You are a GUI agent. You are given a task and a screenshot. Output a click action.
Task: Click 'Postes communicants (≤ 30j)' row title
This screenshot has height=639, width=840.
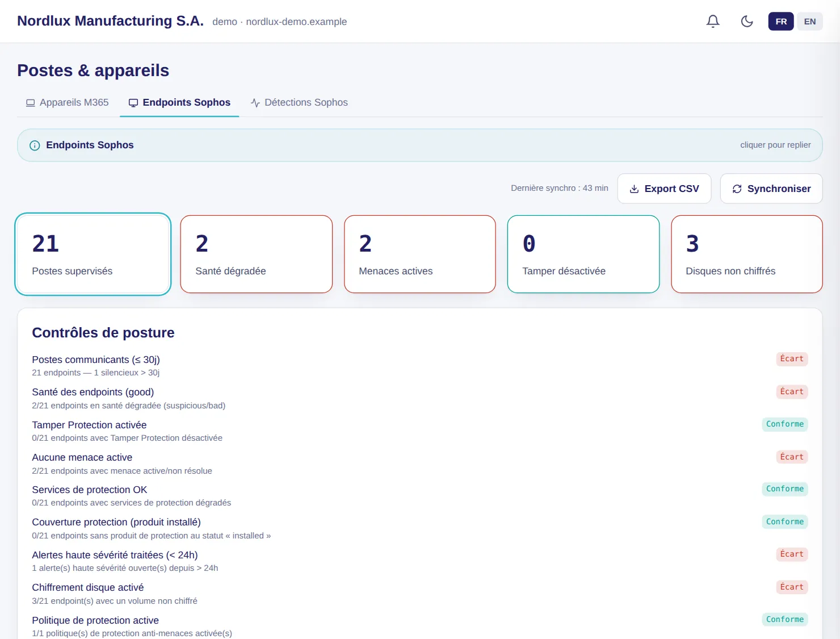coord(96,360)
